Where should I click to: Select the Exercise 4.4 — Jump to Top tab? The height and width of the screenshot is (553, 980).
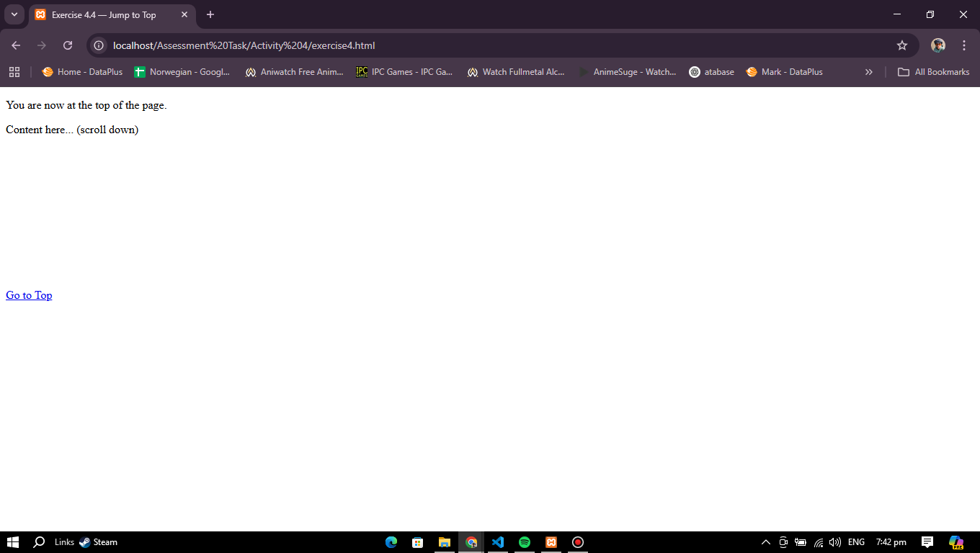point(104,14)
